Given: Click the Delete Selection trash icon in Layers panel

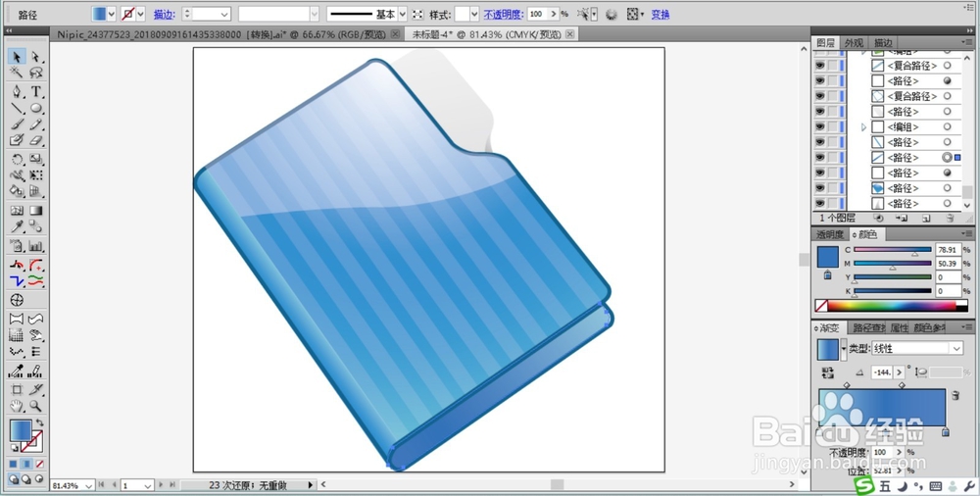Looking at the screenshot, I should [x=950, y=219].
